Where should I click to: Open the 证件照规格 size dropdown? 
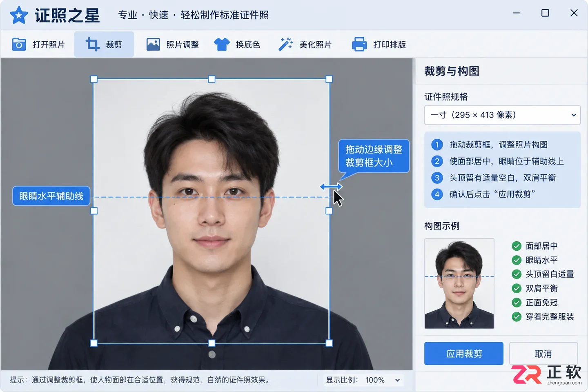pyautogui.click(x=502, y=115)
